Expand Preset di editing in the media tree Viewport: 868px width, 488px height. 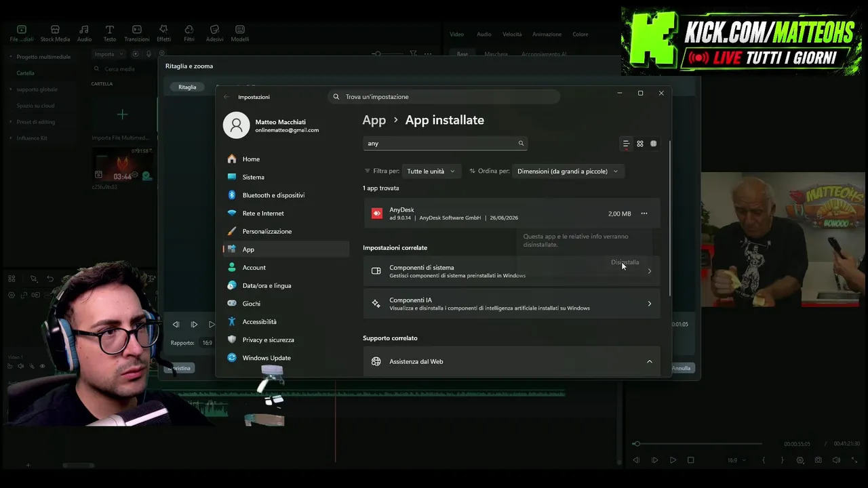[x=11, y=122]
